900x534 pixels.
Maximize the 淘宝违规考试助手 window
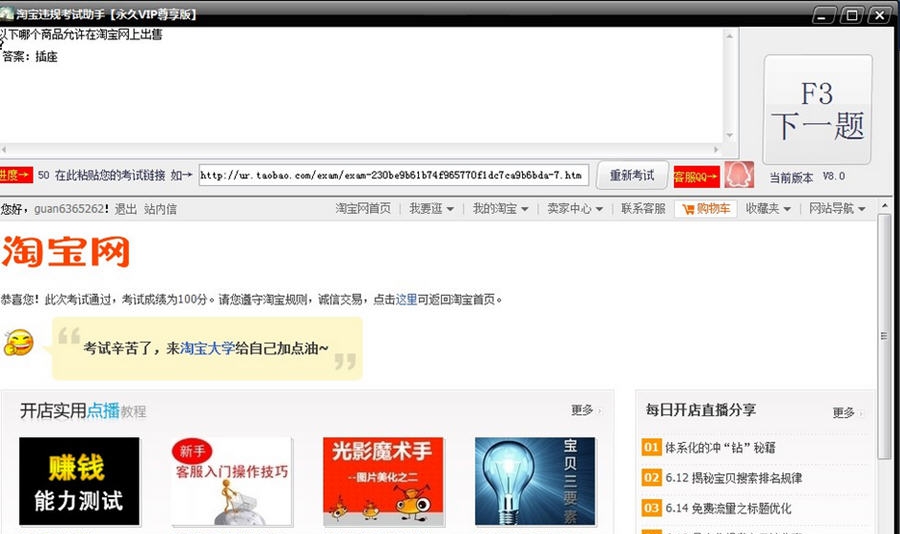852,16
